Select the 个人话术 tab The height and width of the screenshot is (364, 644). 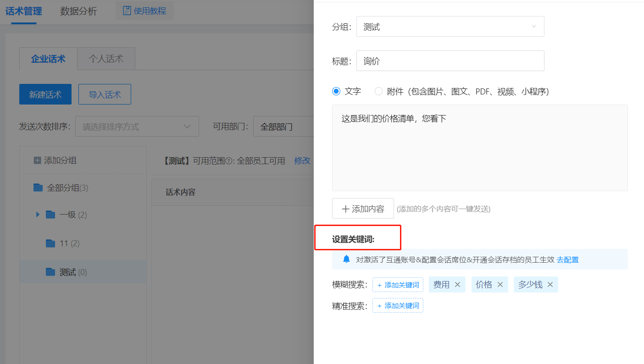(106, 59)
